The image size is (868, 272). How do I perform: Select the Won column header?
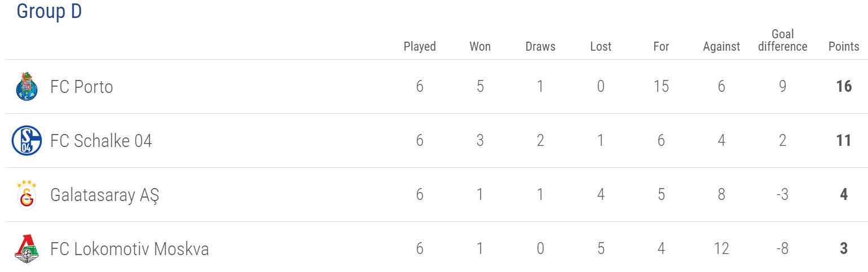point(480,46)
